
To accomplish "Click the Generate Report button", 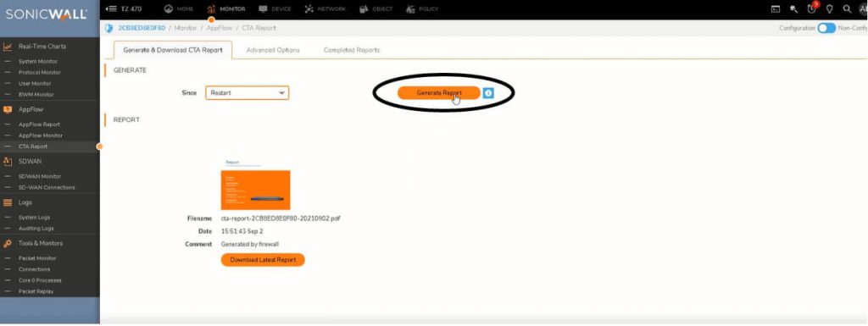I will (x=439, y=93).
